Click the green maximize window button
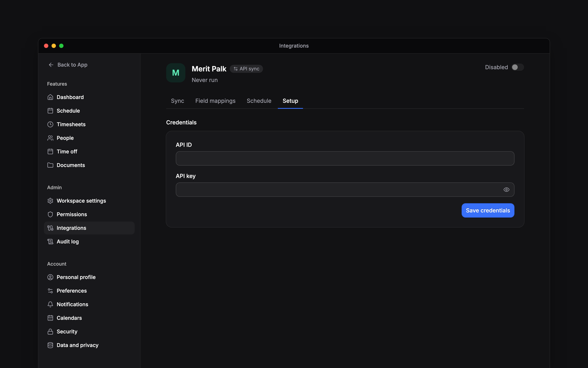 (x=61, y=46)
